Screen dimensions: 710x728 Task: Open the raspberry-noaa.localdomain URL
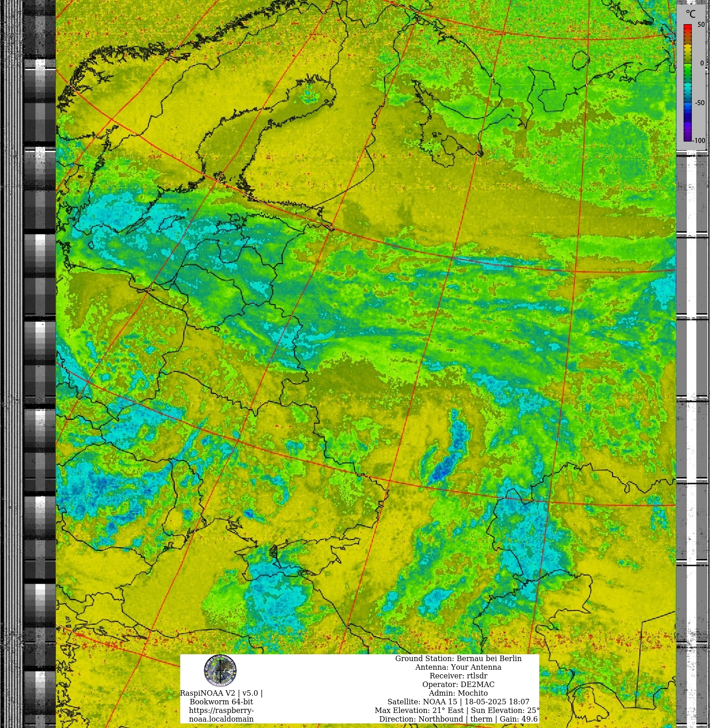click(x=221, y=715)
